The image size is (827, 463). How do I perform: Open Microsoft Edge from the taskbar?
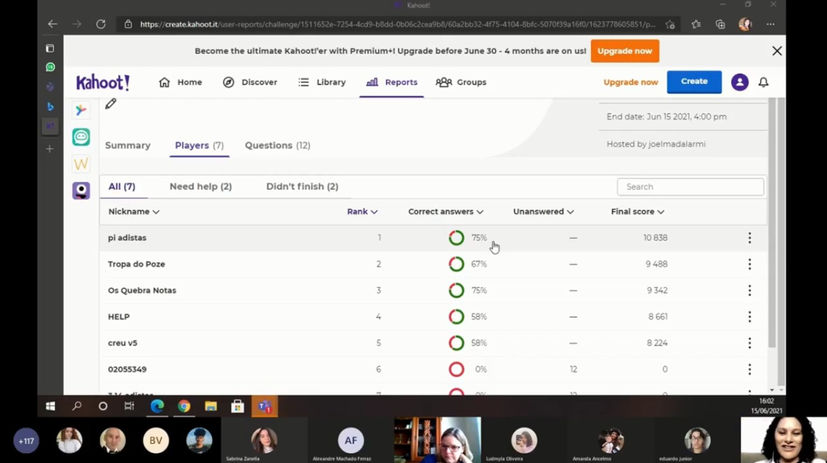pyautogui.click(x=157, y=406)
